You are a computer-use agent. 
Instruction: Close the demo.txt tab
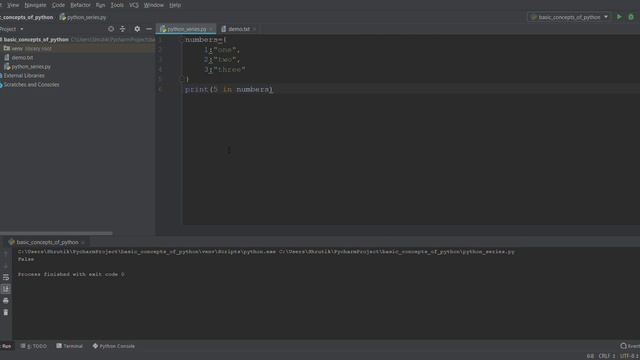[x=254, y=29]
